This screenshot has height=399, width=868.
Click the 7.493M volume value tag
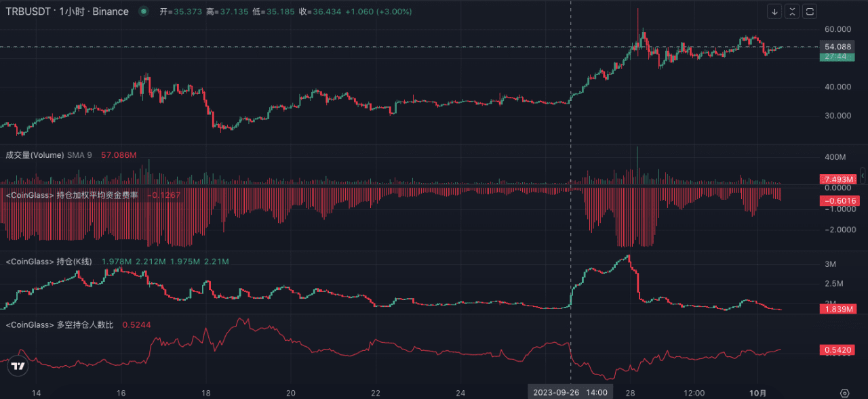pyautogui.click(x=838, y=180)
